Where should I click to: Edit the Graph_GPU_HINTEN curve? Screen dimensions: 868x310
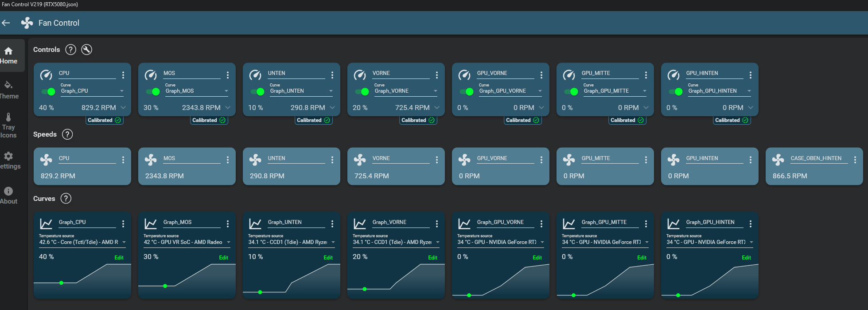click(x=747, y=258)
